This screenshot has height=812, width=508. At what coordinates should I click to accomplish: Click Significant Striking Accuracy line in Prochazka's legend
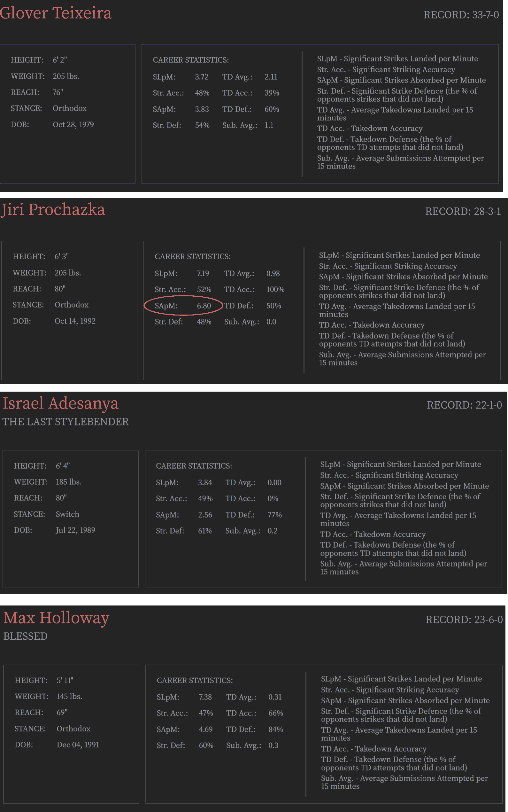click(x=388, y=266)
